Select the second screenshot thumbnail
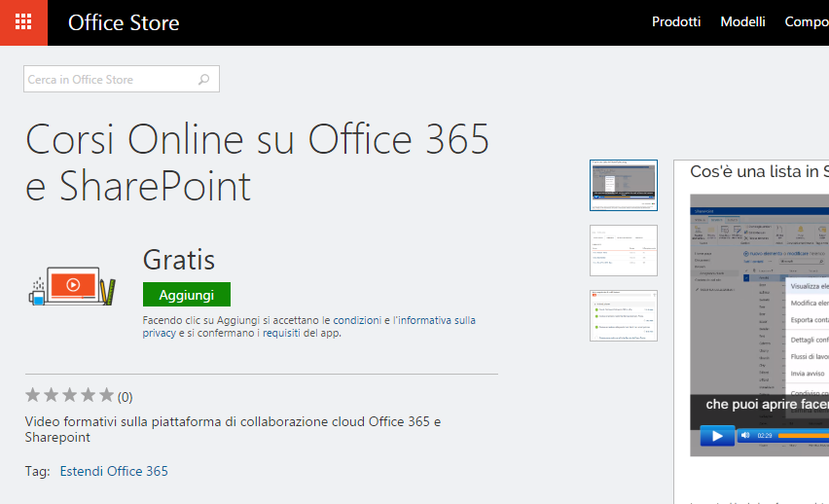Image resolution: width=829 pixels, height=504 pixels. click(x=624, y=251)
